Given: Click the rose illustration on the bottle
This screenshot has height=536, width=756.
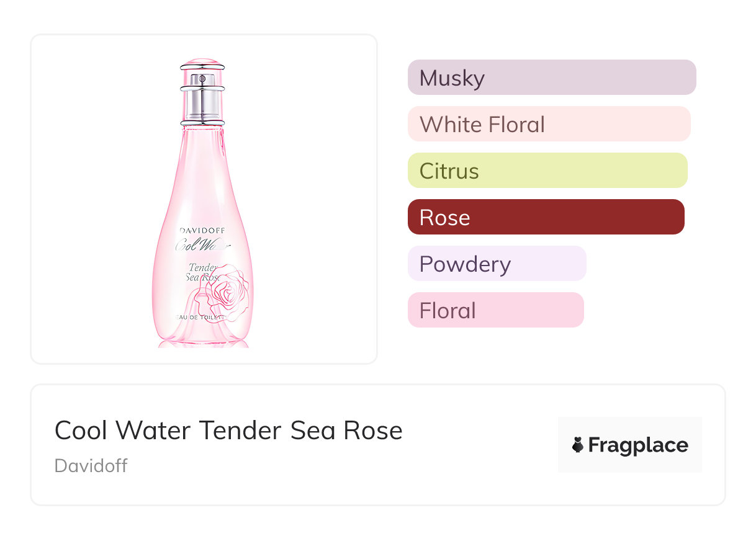Looking at the screenshot, I should pos(228,290).
